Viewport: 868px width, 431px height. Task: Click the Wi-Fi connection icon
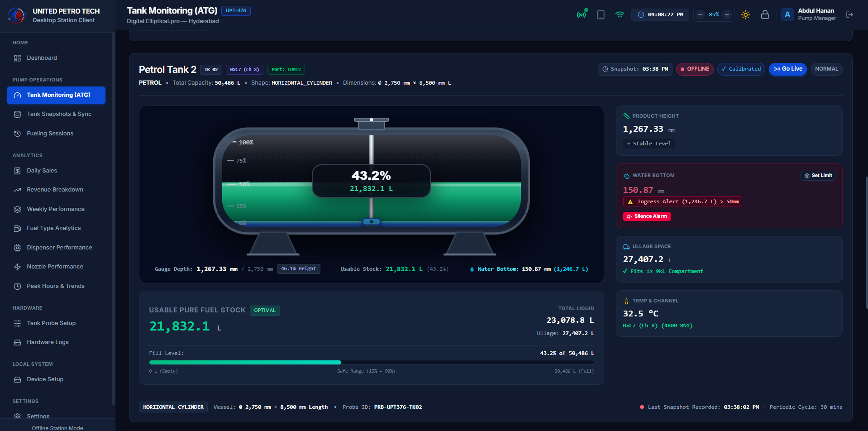click(620, 15)
